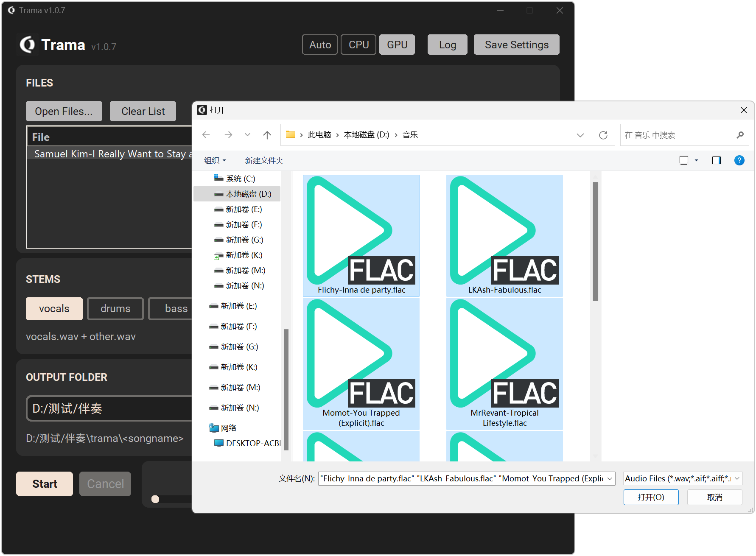Open view options dropdown arrow
The width and height of the screenshot is (756, 556).
pos(696,160)
